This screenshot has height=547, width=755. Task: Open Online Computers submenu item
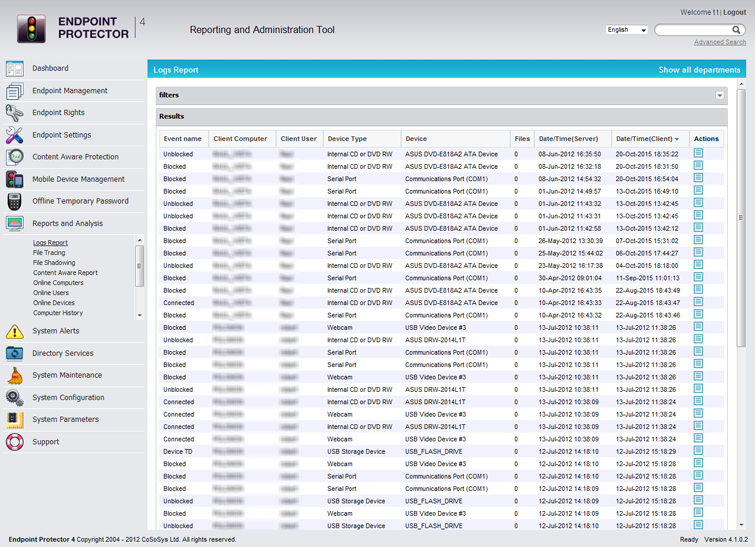pos(58,283)
